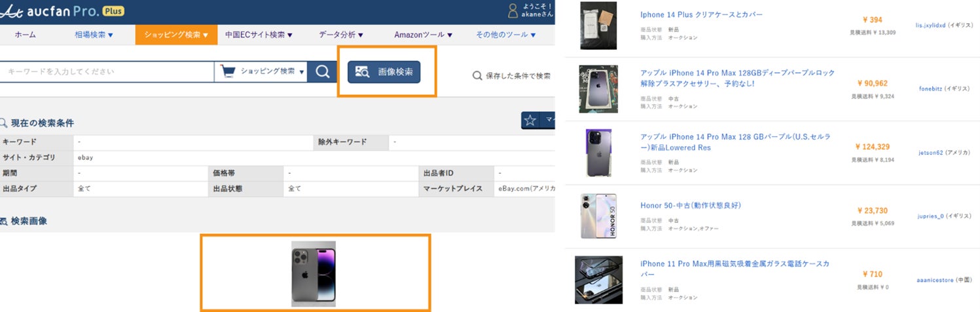Open the Honor 50-中古 listing
The height and width of the screenshot is (312, 980).
(691, 205)
